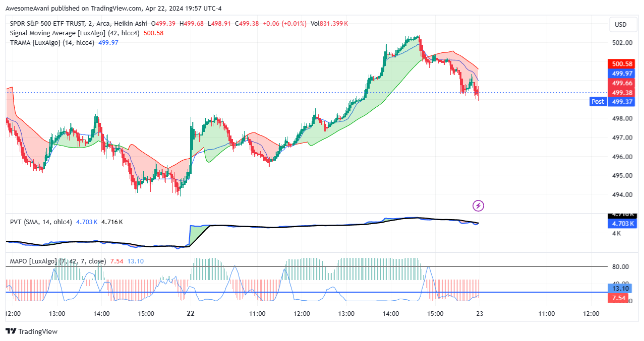
Task: Click the 502.00 price axis label
Action: pyautogui.click(x=622, y=43)
